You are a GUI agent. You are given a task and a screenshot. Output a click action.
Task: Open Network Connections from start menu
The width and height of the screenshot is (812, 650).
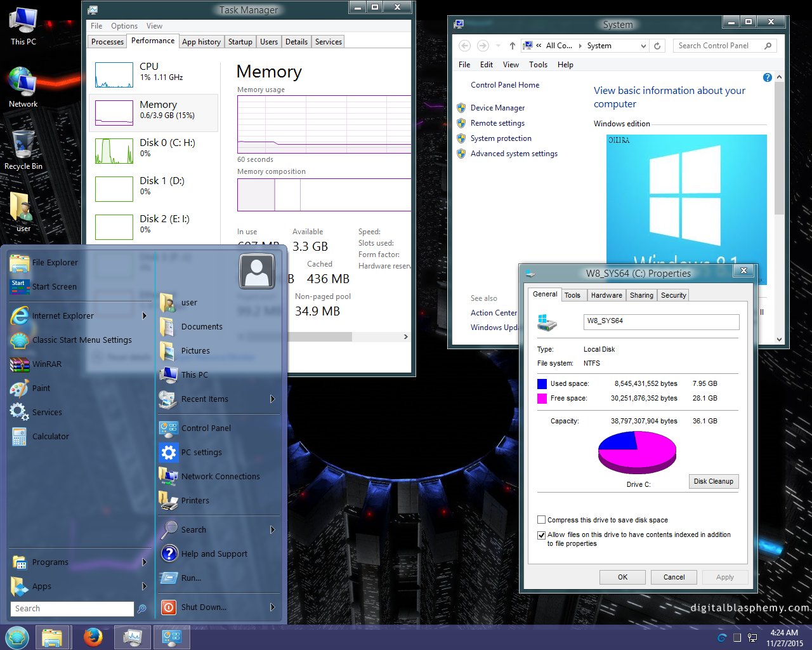pyautogui.click(x=219, y=476)
